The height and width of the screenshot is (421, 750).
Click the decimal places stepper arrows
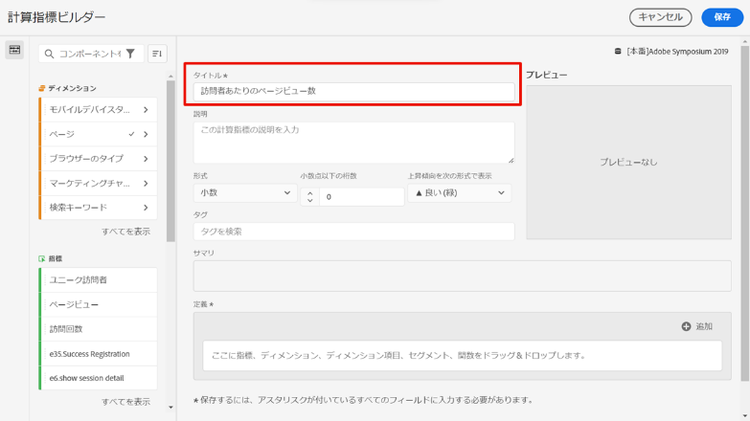pos(309,197)
